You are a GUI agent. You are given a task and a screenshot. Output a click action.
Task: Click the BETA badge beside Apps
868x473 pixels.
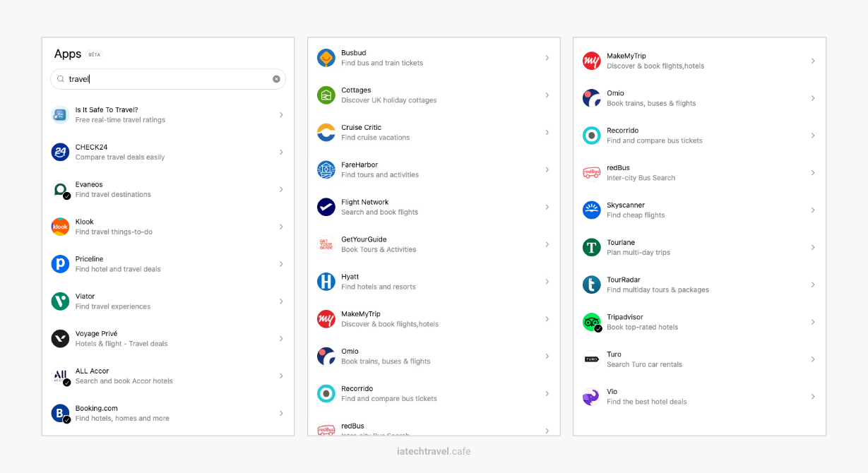pos(95,54)
